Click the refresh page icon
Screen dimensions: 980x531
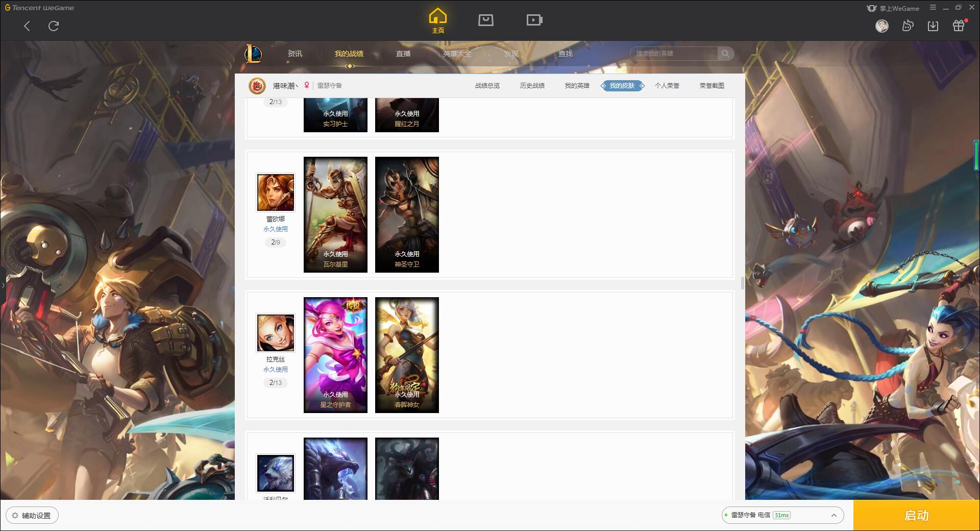(x=54, y=26)
